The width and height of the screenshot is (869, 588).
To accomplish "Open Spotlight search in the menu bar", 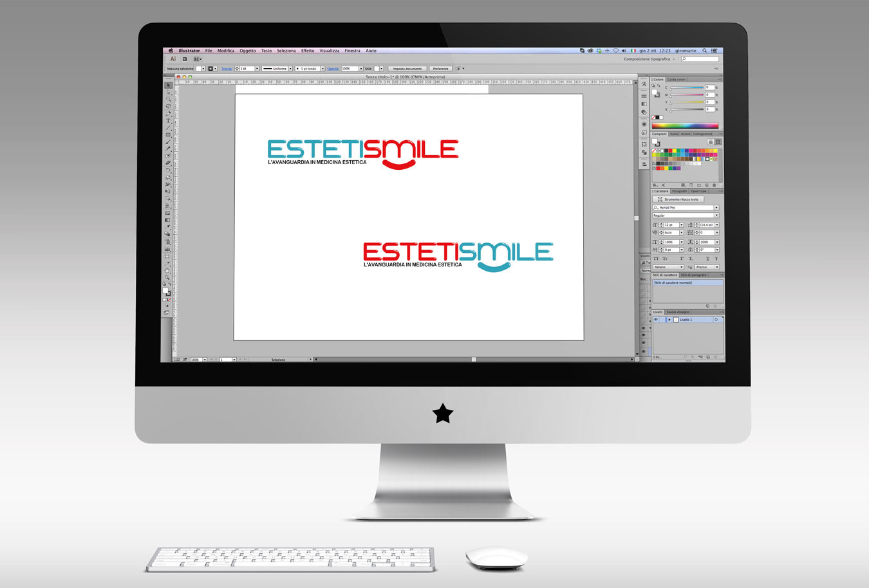I will (704, 51).
